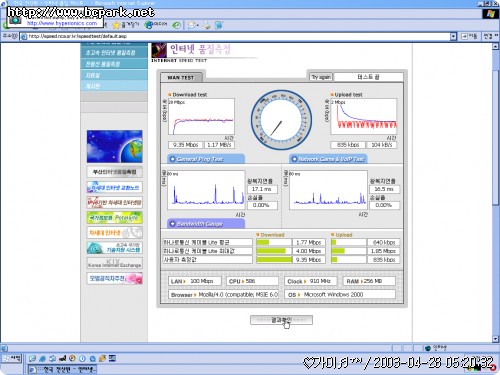
Task: Follow the hyperionics.com link
Action: point(62,23)
